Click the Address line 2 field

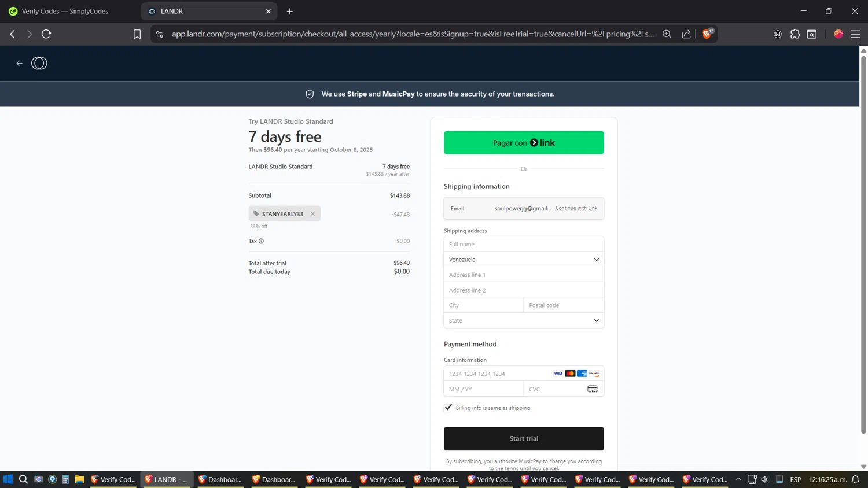click(x=524, y=290)
